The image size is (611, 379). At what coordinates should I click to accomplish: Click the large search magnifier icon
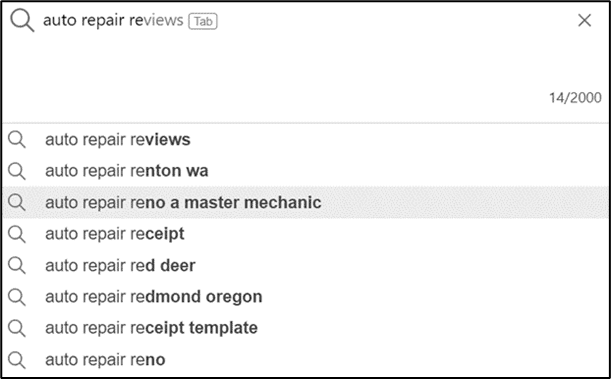22,21
